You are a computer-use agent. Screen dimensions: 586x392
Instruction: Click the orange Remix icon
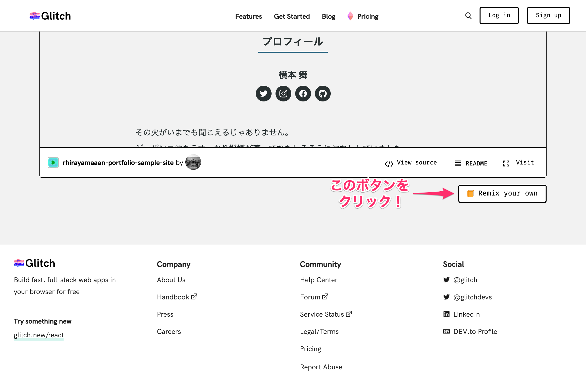470,194
